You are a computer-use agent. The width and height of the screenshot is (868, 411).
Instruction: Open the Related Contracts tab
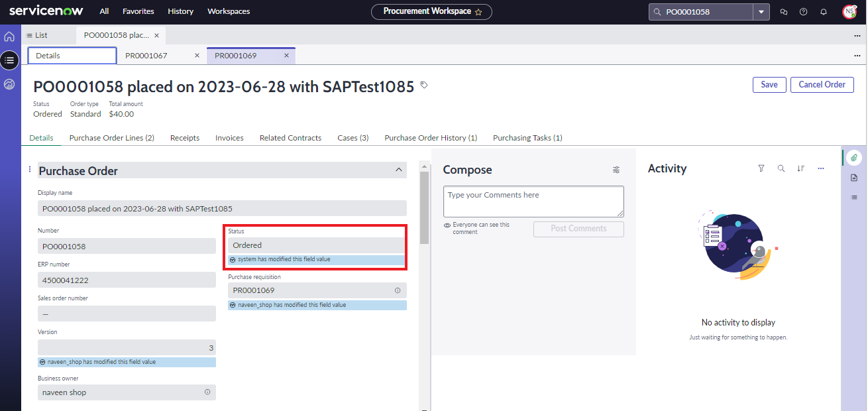pyautogui.click(x=290, y=138)
